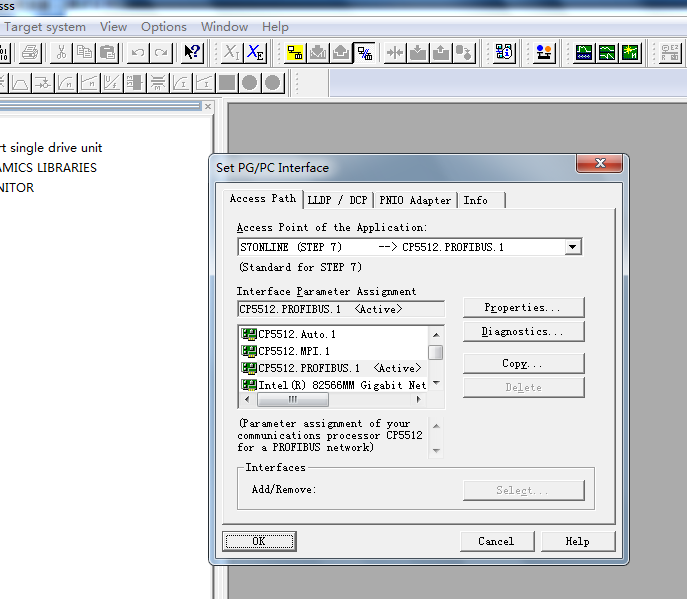Click the gray download-into-tray icon beside yellow icon
The width and height of the screenshot is (687, 599).
point(318,53)
